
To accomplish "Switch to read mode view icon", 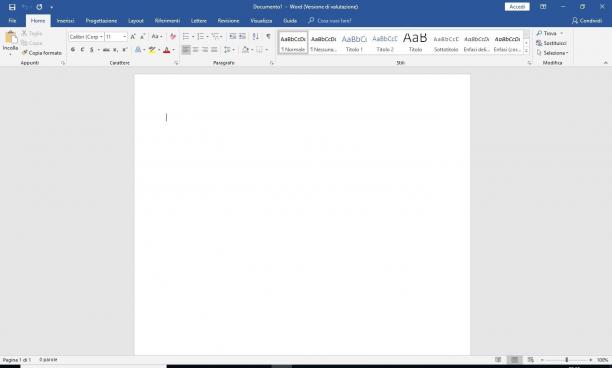I will pyautogui.click(x=498, y=360).
